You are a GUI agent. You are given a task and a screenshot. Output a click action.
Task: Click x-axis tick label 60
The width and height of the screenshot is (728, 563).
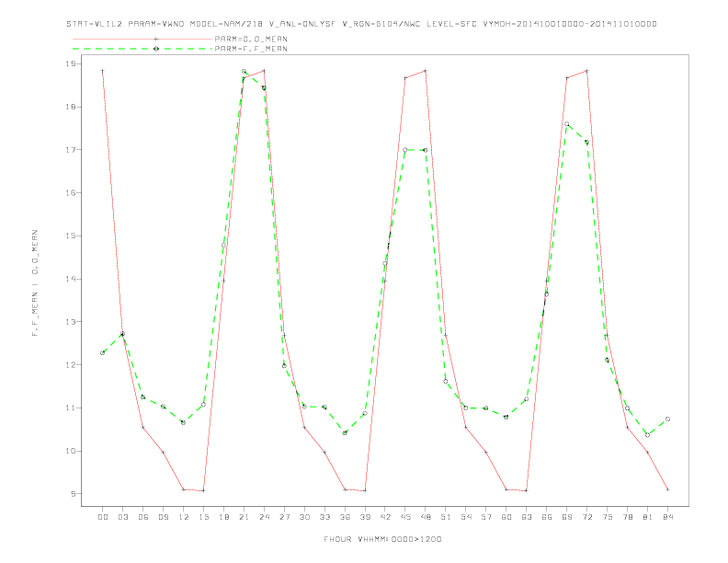point(506,517)
